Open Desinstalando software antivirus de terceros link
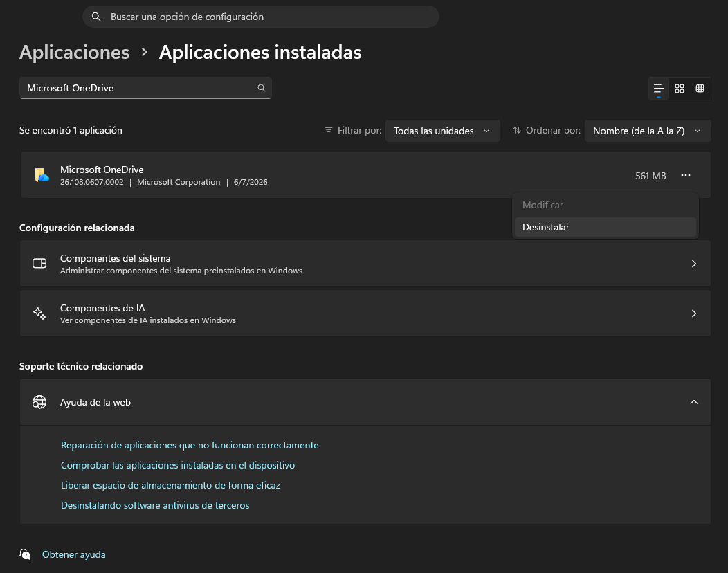This screenshot has height=573, width=728. (155, 505)
